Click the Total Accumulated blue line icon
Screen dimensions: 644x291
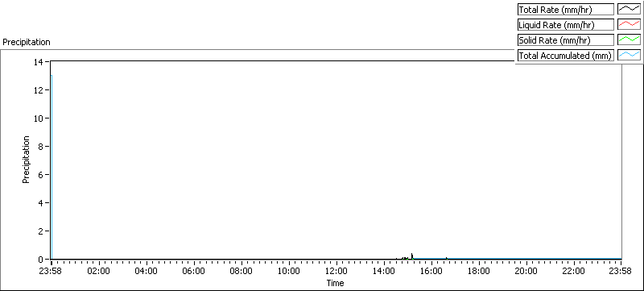pos(630,55)
